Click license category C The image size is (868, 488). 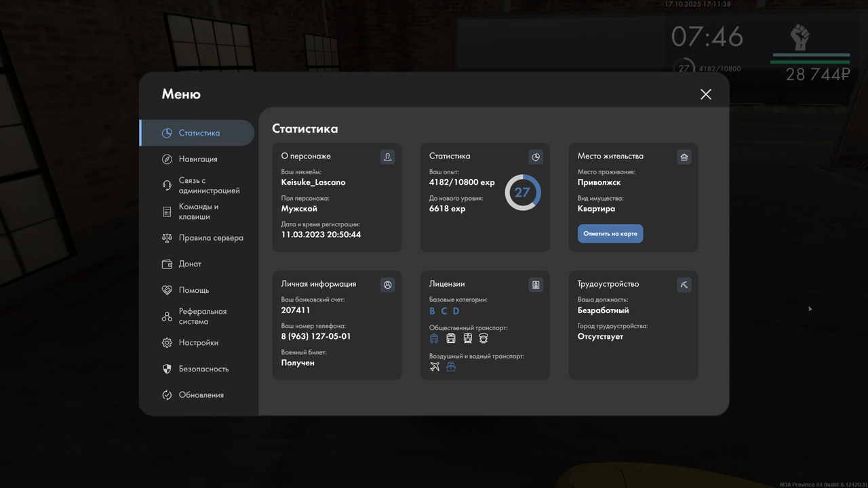coord(444,311)
